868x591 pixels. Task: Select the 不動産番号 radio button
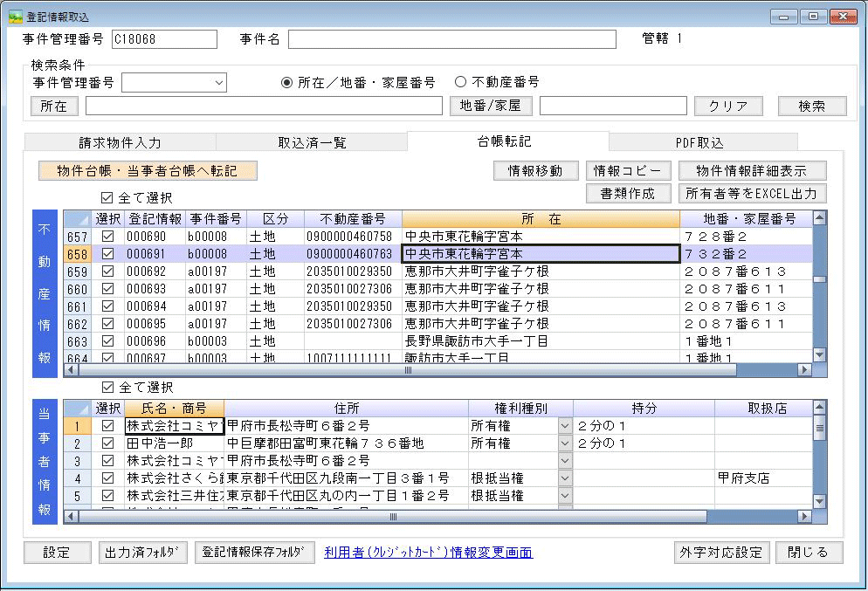pyautogui.click(x=461, y=82)
